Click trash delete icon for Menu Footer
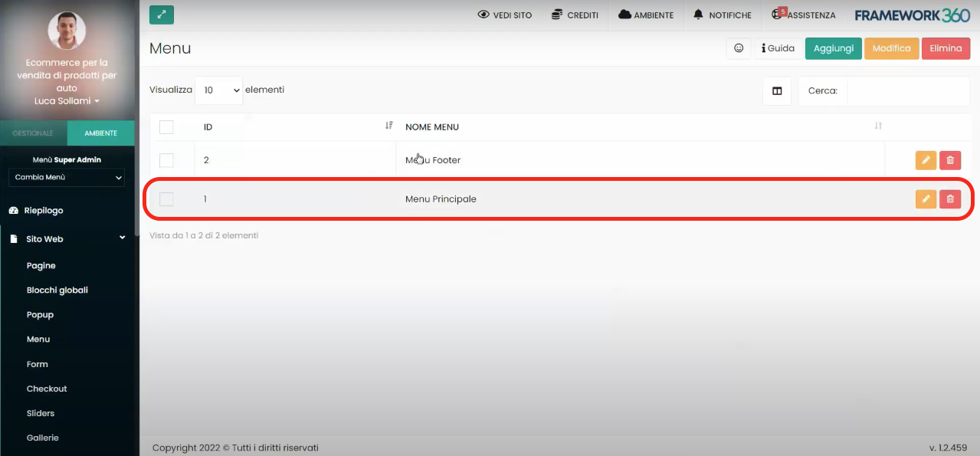980x456 pixels. click(x=950, y=160)
